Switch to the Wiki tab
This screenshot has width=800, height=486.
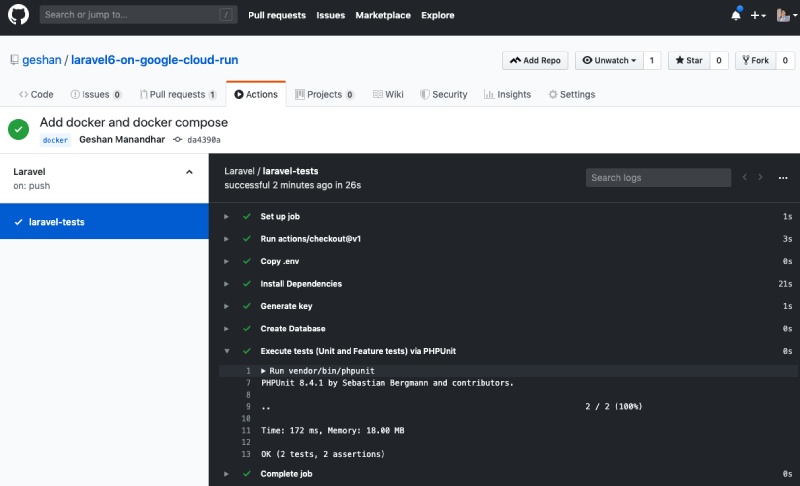tap(388, 94)
